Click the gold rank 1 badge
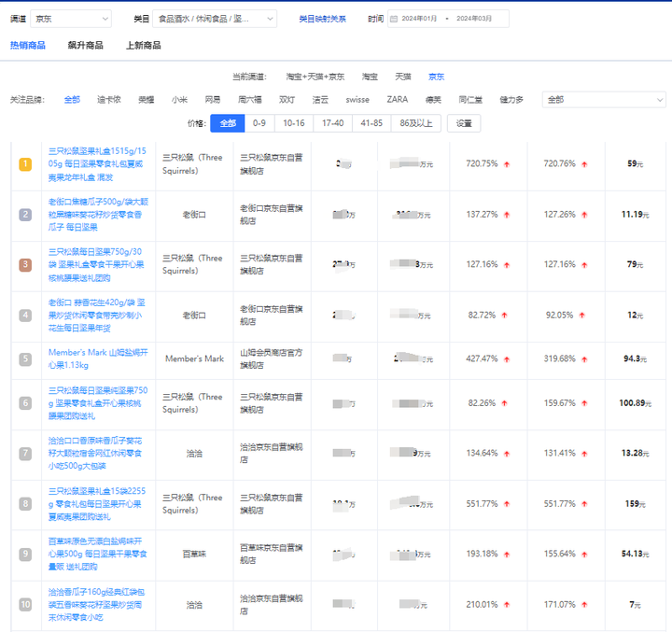Screen dimensions: 672x632 25,163
